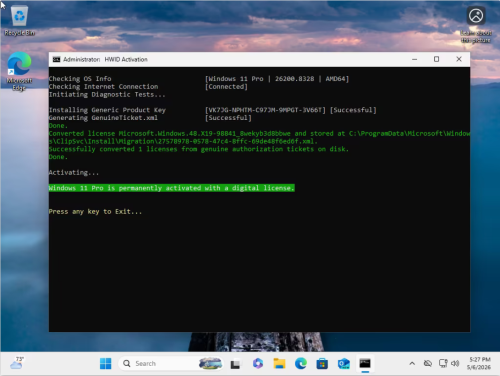Open the Task View taskbar icon
Viewport: 500px width, 376px height.
(235, 364)
